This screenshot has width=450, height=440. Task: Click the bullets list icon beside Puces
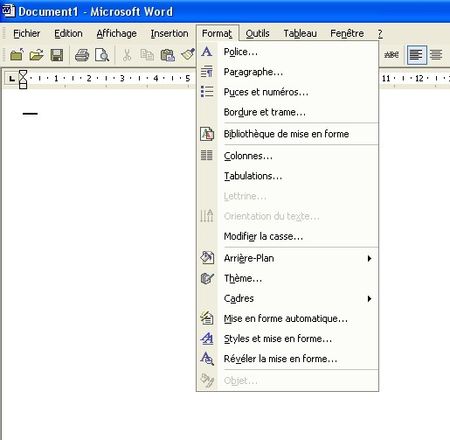click(x=207, y=91)
